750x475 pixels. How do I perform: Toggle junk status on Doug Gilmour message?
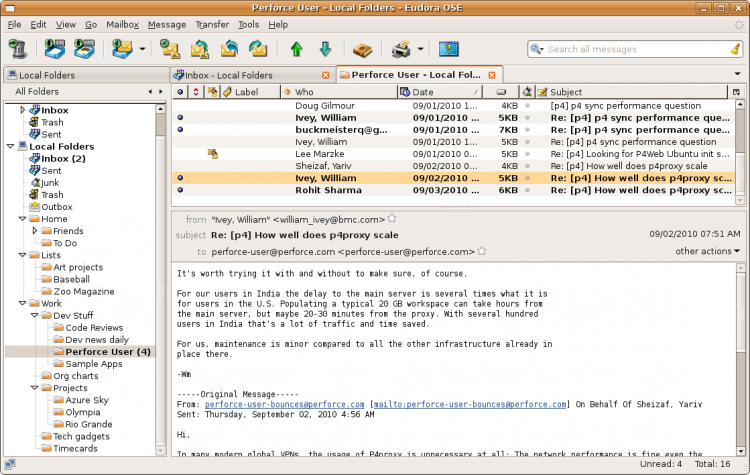[x=527, y=105]
